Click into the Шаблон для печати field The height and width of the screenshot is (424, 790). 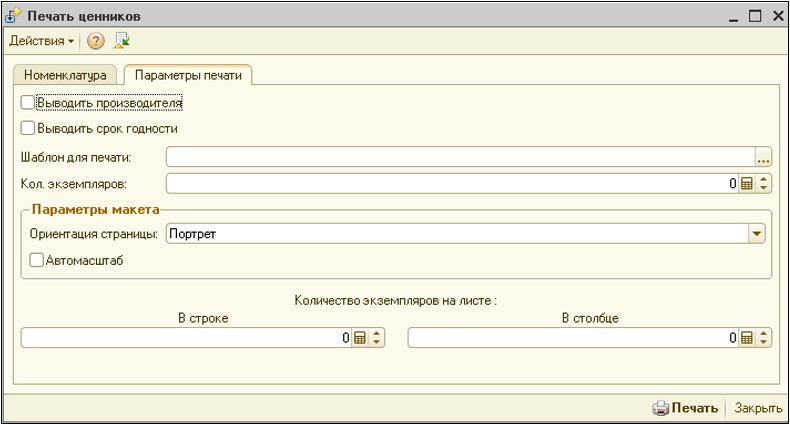coord(460,157)
